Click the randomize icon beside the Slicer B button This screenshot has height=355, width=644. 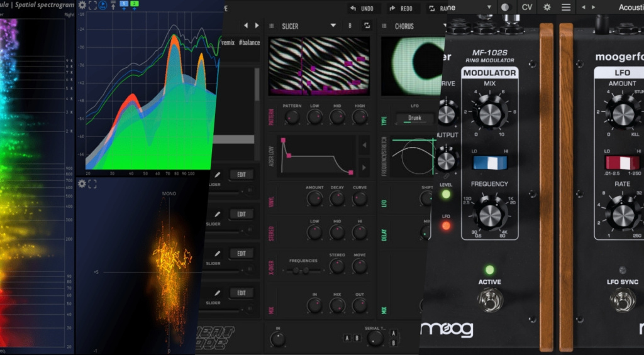click(x=367, y=26)
